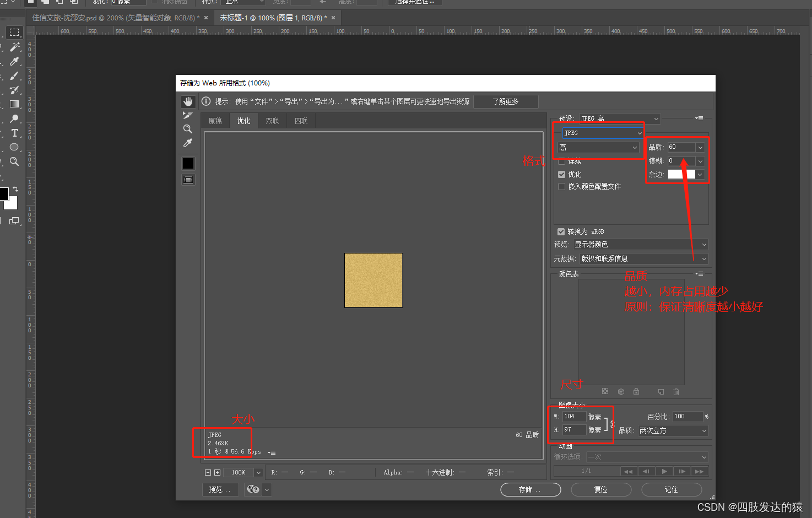Click the 记住 remember button

(672, 489)
